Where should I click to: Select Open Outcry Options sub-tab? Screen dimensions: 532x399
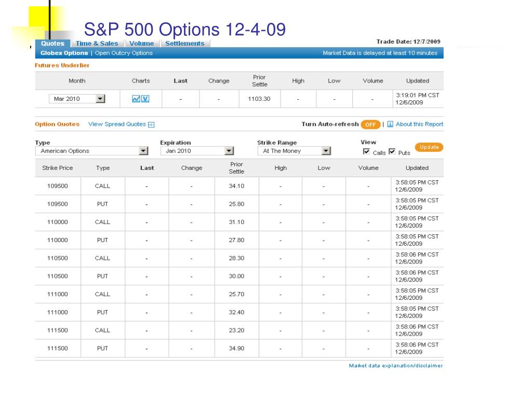point(124,53)
